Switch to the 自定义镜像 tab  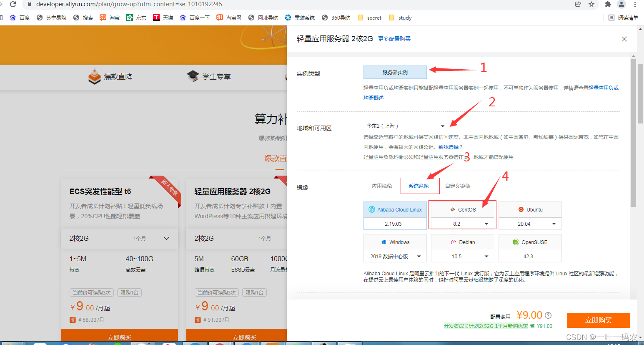458,186
